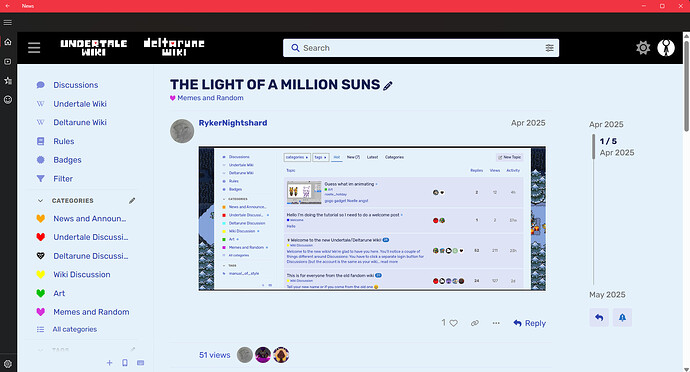Reply to RykerNightshard's post
The height and width of the screenshot is (372, 690).
click(529, 323)
